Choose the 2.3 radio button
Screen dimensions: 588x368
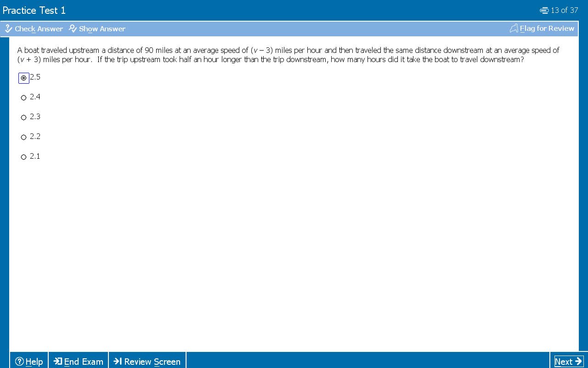coord(24,117)
